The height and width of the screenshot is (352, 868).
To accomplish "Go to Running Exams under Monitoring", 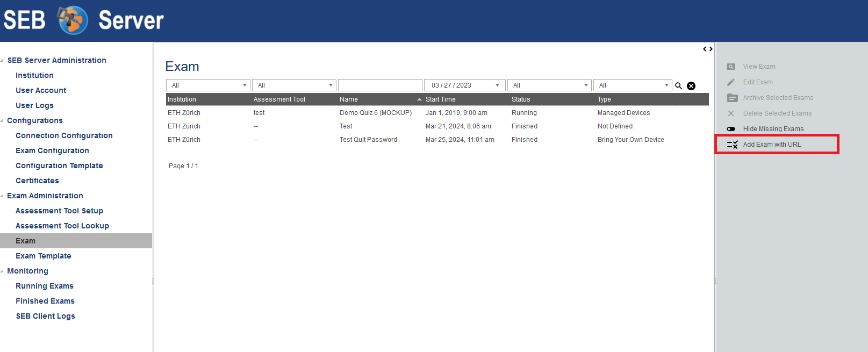I will (45, 286).
